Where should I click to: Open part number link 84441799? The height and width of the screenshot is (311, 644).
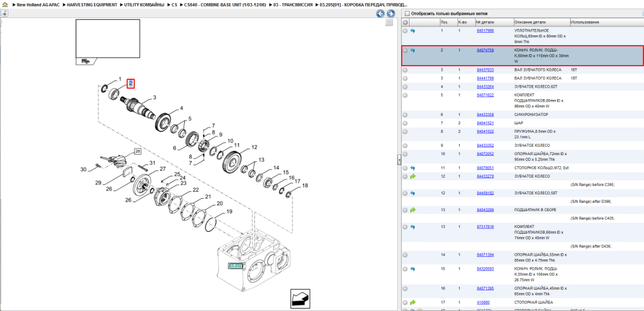pyautogui.click(x=485, y=78)
